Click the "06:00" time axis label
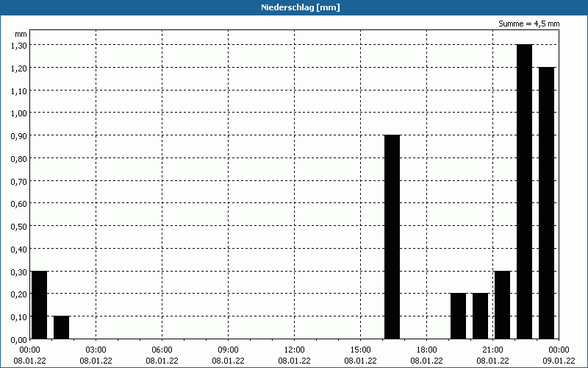The width and height of the screenshot is (588, 368). pyautogui.click(x=162, y=350)
